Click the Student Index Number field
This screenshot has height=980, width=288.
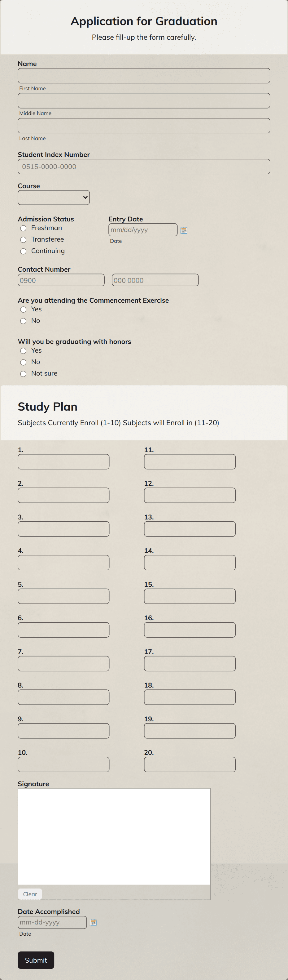[x=144, y=166]
